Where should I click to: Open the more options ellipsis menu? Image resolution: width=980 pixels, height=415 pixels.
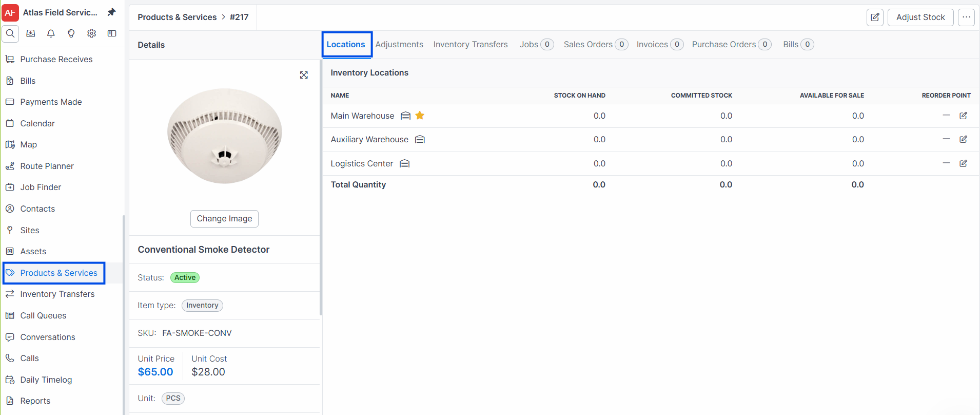click(966, 17)
